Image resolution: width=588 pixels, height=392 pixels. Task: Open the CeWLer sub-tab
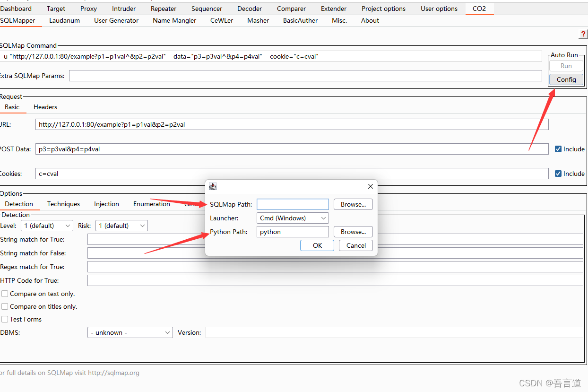(222, 20)
